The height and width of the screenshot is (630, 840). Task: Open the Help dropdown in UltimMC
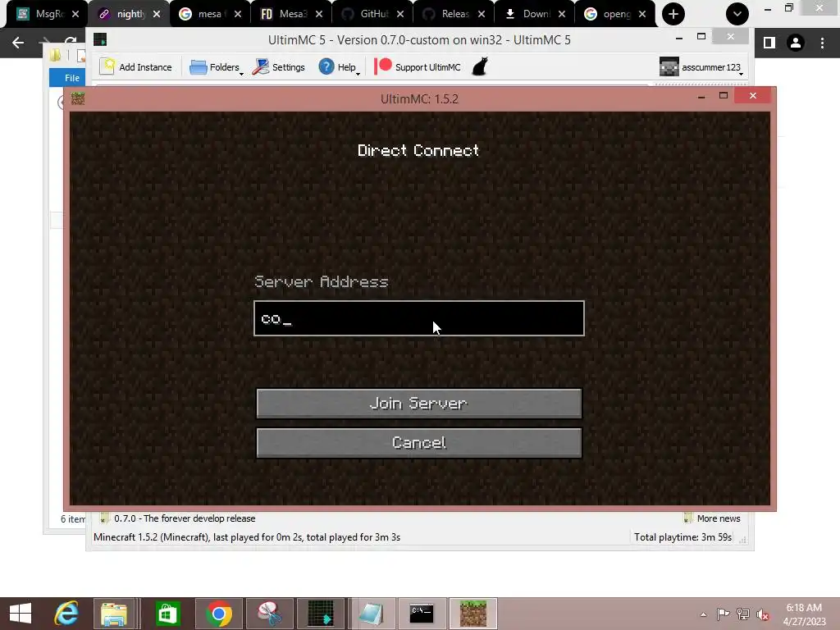pyautogui.click(x=339, y=67)
